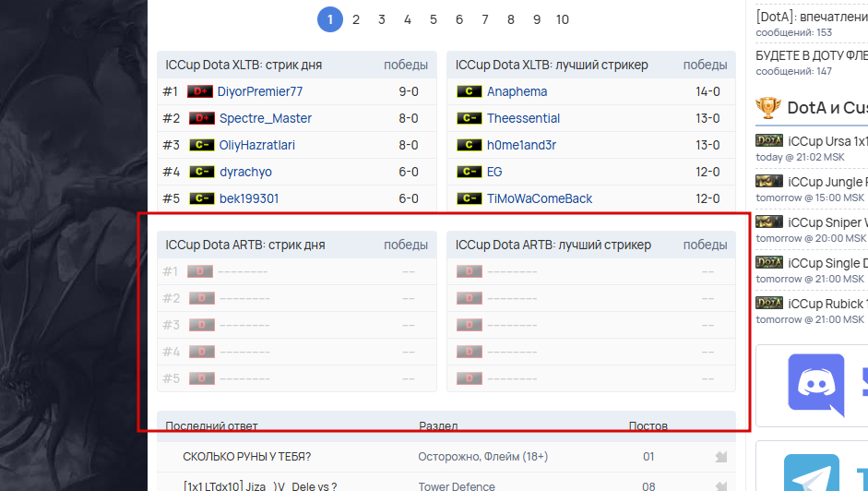Open h0me1and3r player profile
868x491 pixels.
coord(521,145)
